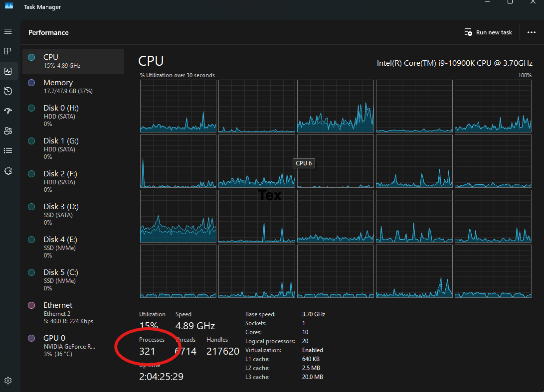
Task: Open the App history page icon
Action: tap(8, 91)
